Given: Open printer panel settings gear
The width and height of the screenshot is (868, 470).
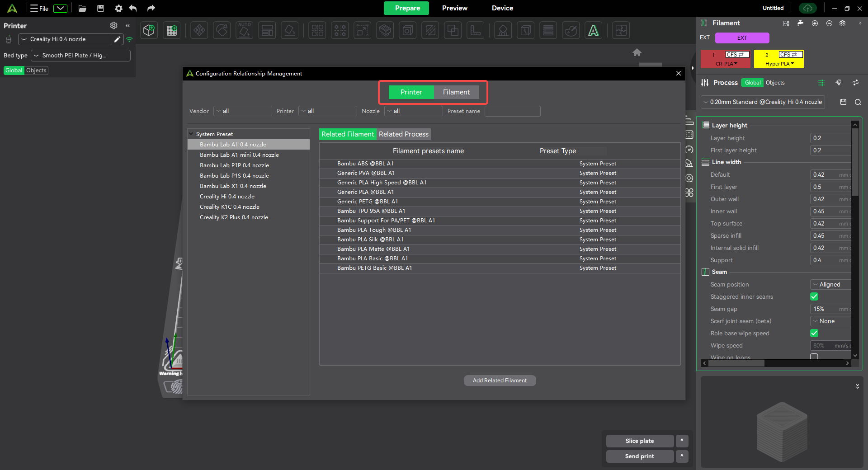Looking at the screenshot, I should click(x=114, y=25).
